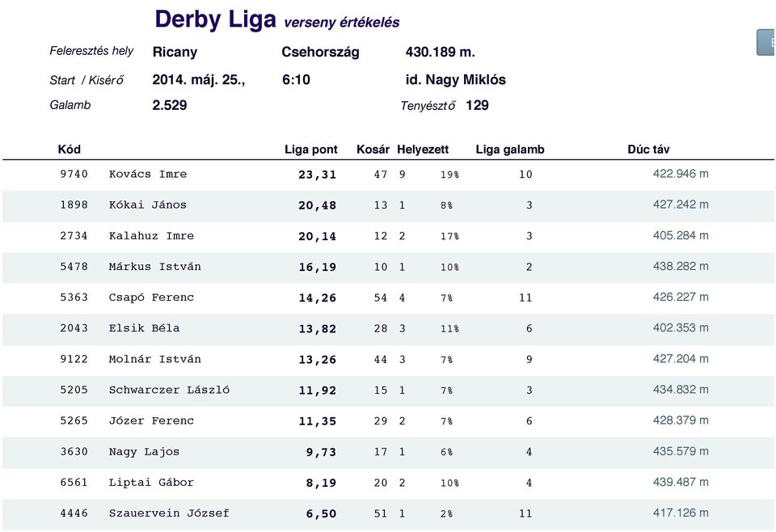776x532 pixels.
Task: Click the Molnár István entry
Action: tap(154, 359)
